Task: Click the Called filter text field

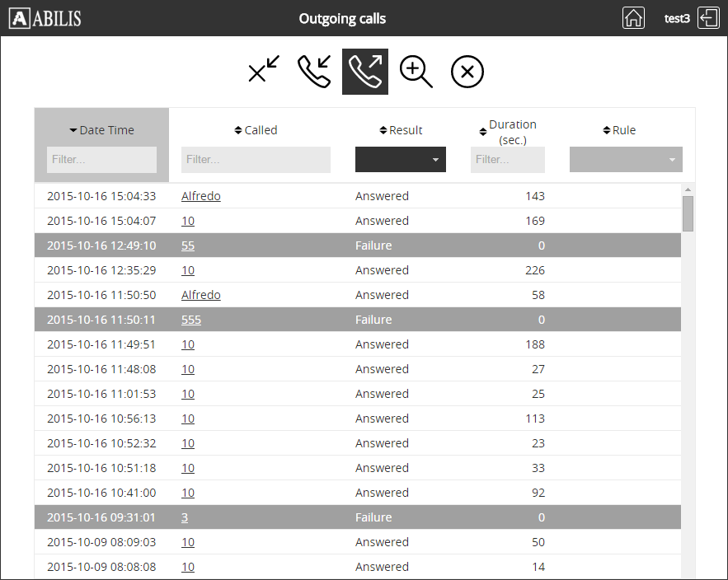Action: pos(256,160)
